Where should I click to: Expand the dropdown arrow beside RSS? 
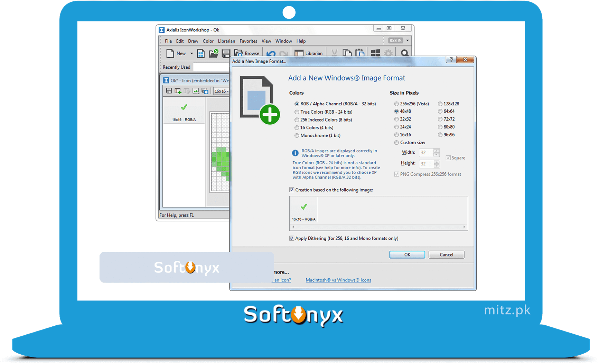408,40
